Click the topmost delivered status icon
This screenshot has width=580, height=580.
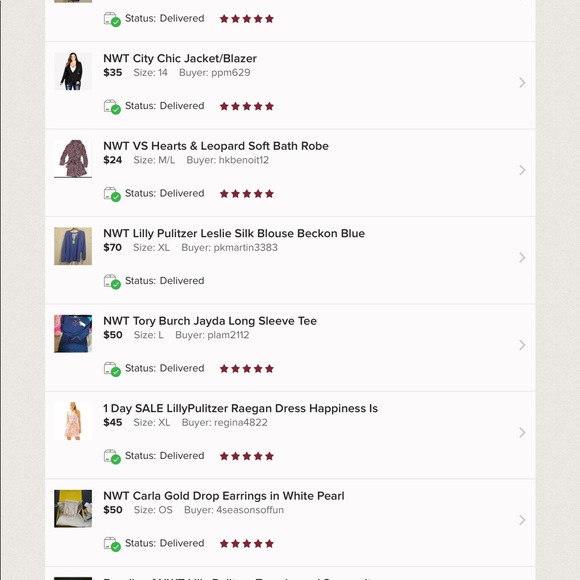[112, 19]
